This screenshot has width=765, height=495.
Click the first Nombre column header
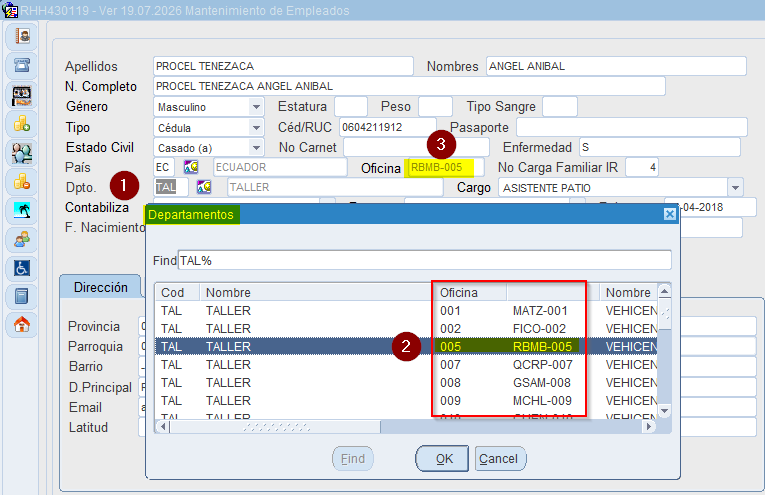coord(317,293)
